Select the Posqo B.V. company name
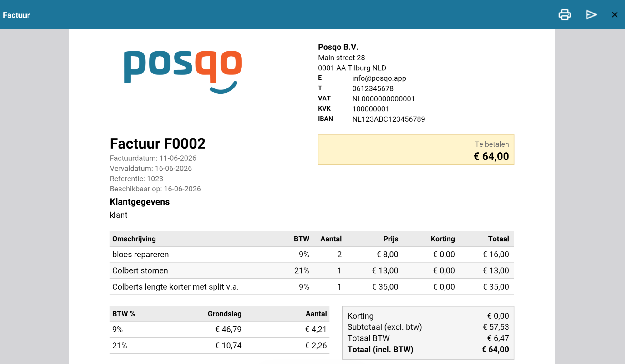625x364 pixels. click(338, 47)
